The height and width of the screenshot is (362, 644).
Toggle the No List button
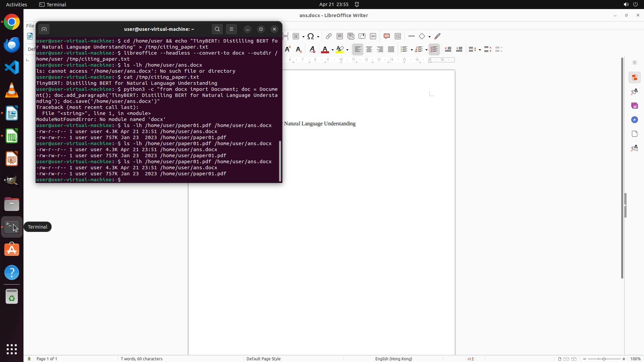coord(434,50)
